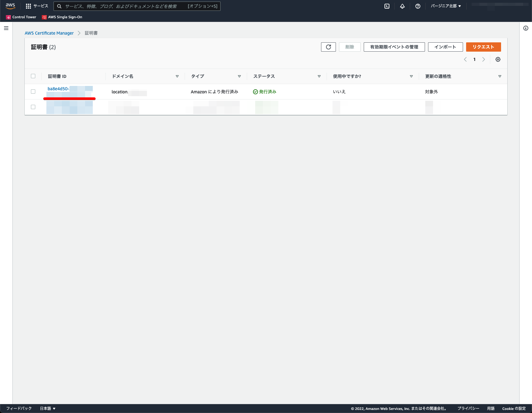This screenshot has height=413, width=532.
Task: Click the 証明書 ID column header
Action: pos(57,76)
